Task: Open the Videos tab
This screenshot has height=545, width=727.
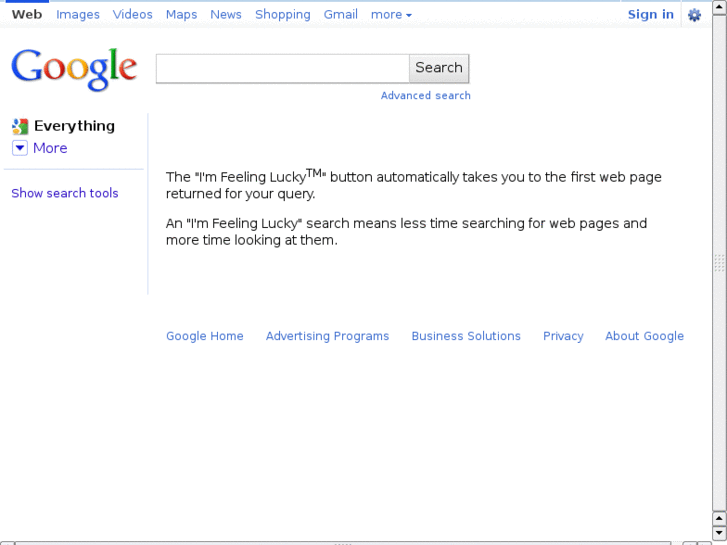Action: pyautogui.click(x=133, y=15)
